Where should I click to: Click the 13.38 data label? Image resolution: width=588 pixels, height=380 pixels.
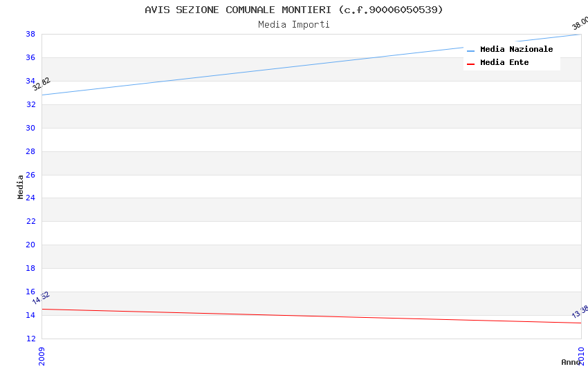580,312
